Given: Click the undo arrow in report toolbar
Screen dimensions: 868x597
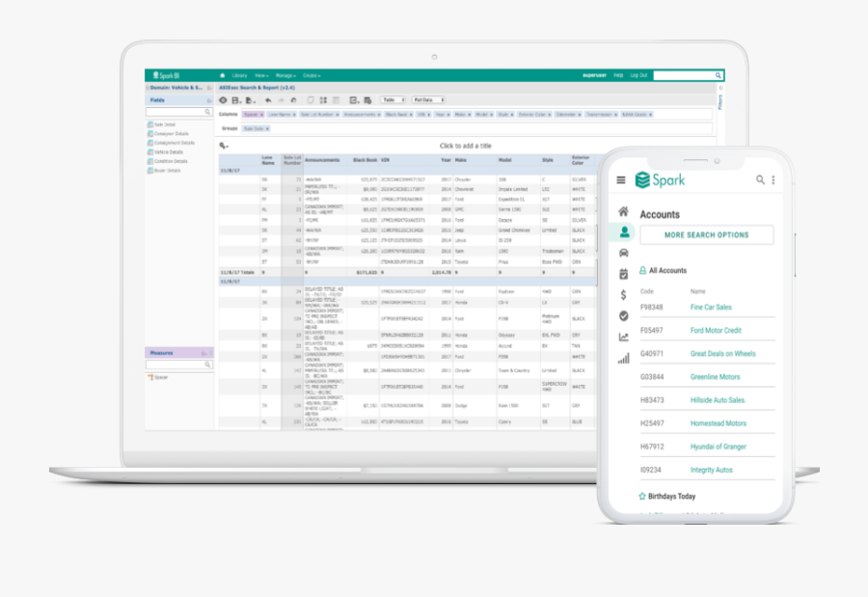Looking at the screenshot, I should click(268, 100).
